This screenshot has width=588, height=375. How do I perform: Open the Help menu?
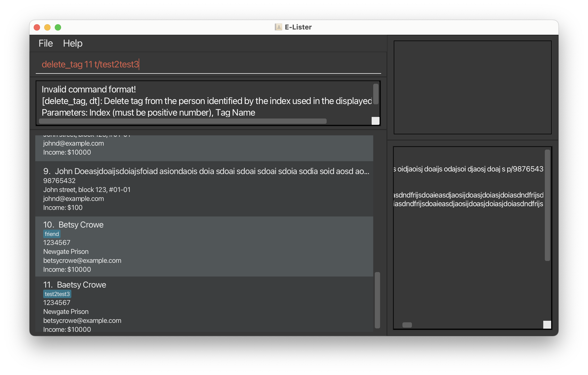tap(73, 43)
